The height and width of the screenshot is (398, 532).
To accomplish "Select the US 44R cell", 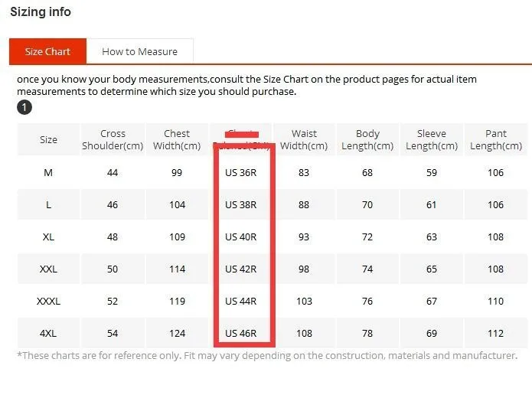I will 241,302.
